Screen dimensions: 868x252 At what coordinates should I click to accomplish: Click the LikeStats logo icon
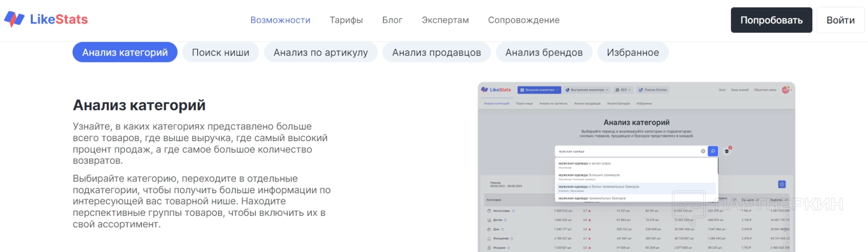[14, 19]
